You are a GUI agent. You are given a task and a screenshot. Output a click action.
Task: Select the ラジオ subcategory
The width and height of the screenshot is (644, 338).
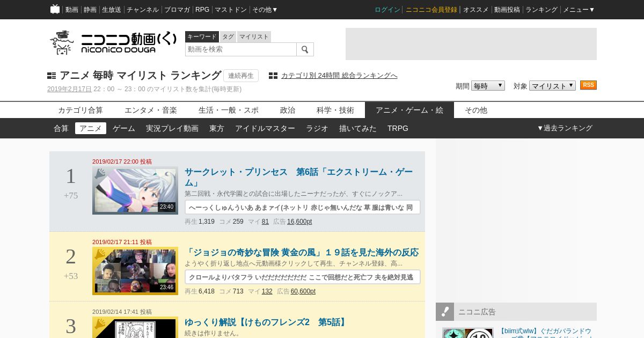click(317, 128)
